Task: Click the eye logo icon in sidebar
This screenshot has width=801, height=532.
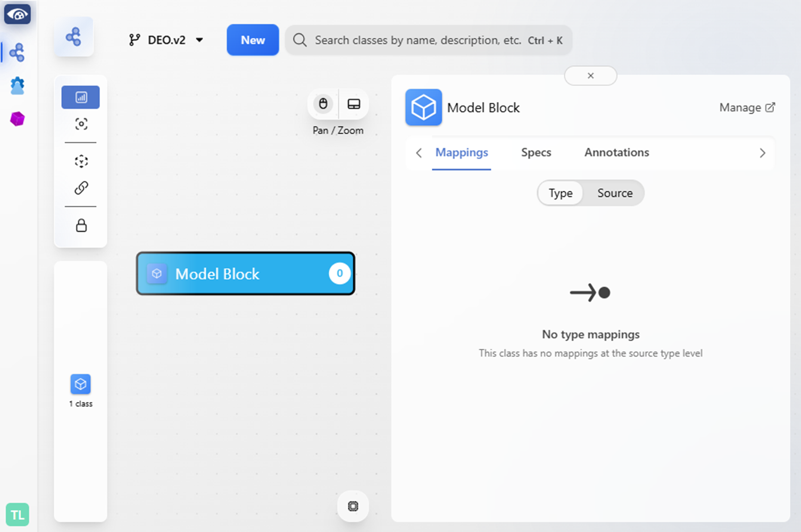Action: (17, 14)
